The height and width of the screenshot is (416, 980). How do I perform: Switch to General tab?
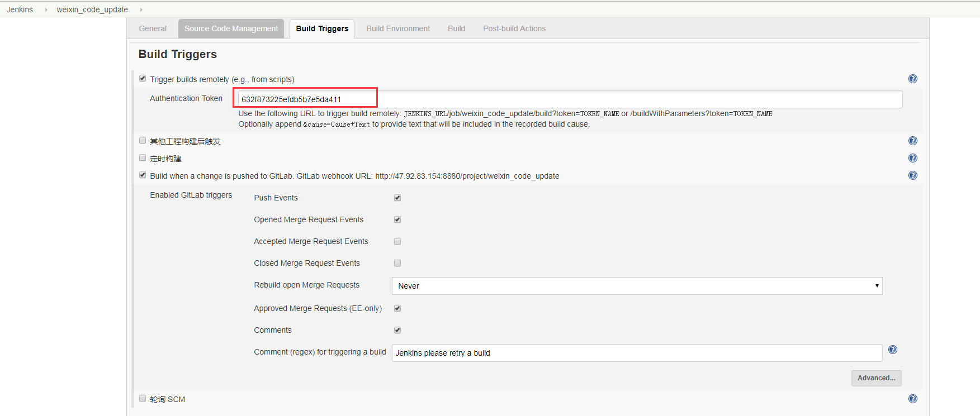click(153, 28)
